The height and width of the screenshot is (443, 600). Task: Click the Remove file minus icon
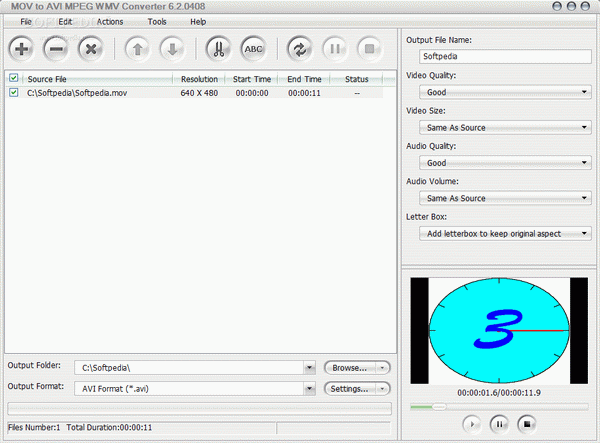tap(56, 49)
